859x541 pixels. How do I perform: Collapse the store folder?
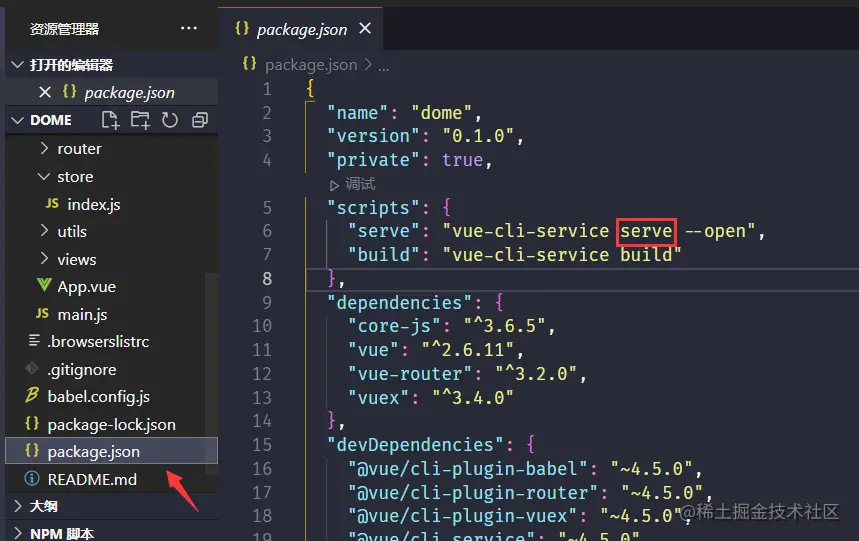[x=44, y=176]
